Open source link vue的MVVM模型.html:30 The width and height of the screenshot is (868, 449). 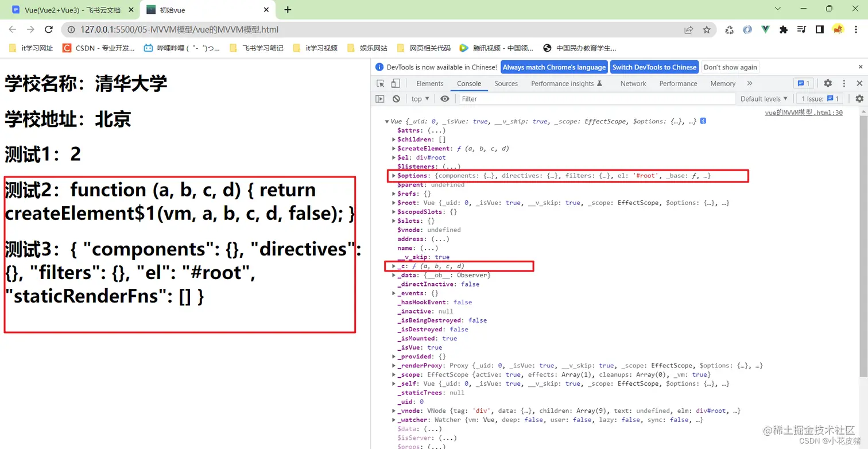click(x=804, y=113)
